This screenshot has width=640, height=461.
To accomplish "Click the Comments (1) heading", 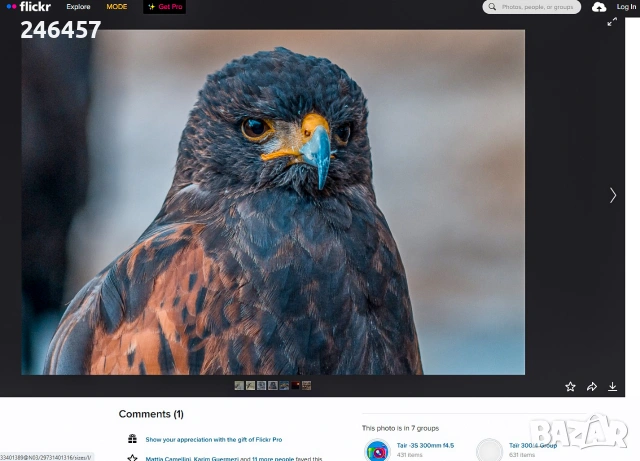I will (x=151, y=414).
